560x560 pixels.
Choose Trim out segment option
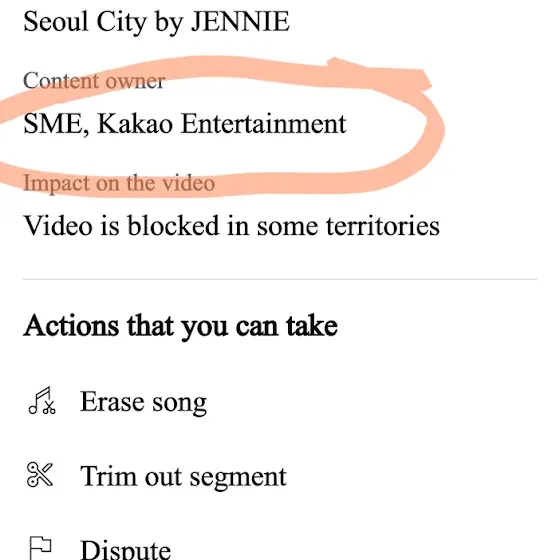click(x=157, y=476)
